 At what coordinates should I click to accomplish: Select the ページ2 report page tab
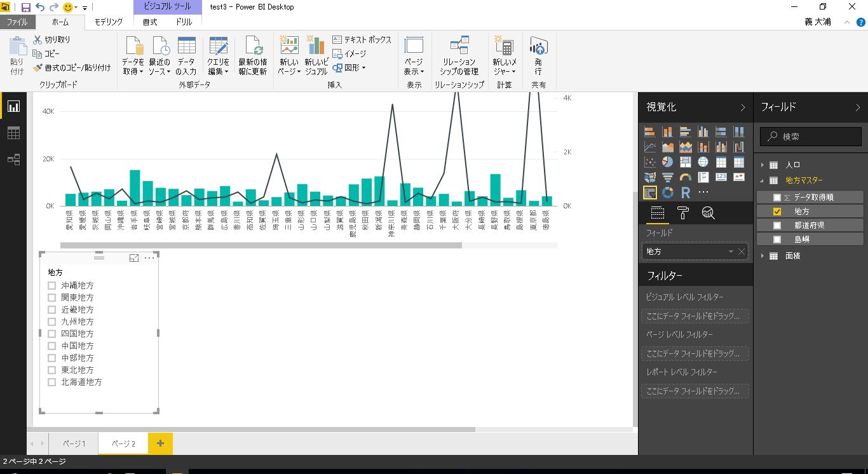point(123,444)
